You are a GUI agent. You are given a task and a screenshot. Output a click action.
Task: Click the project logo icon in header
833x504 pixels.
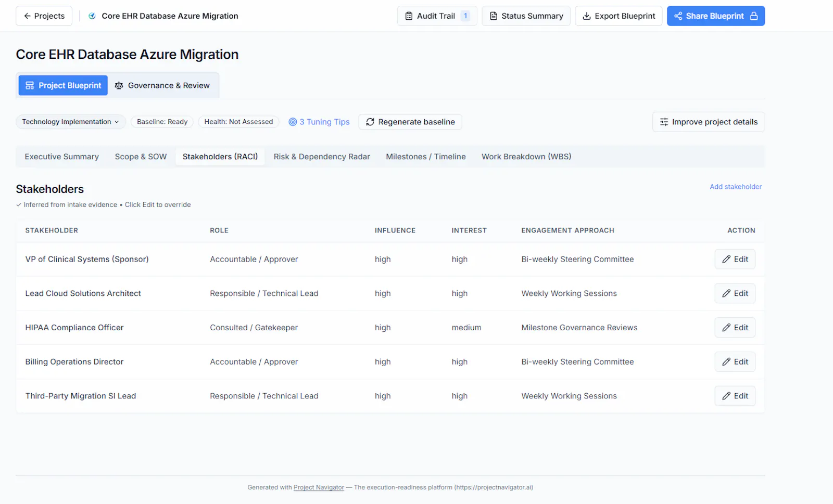92,16
